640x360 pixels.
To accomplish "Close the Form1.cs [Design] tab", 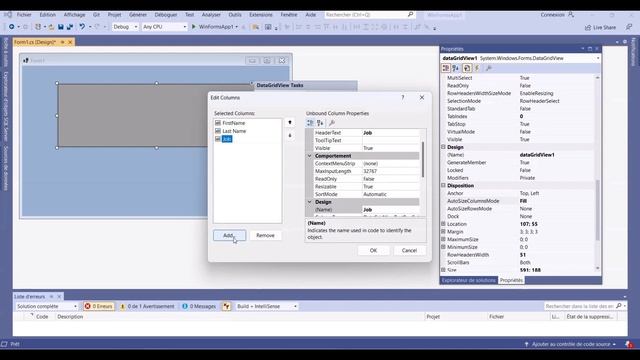I will pyautogui.click(x=70, y=42).
